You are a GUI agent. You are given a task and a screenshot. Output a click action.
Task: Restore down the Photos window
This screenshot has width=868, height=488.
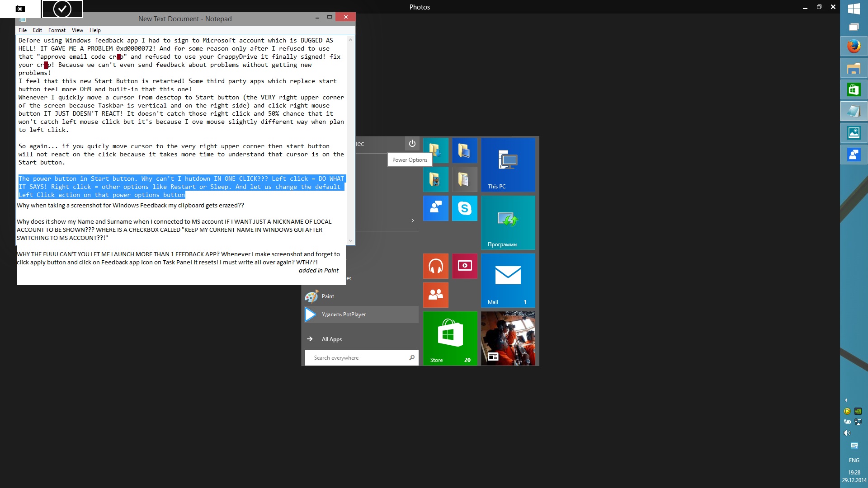819,7
